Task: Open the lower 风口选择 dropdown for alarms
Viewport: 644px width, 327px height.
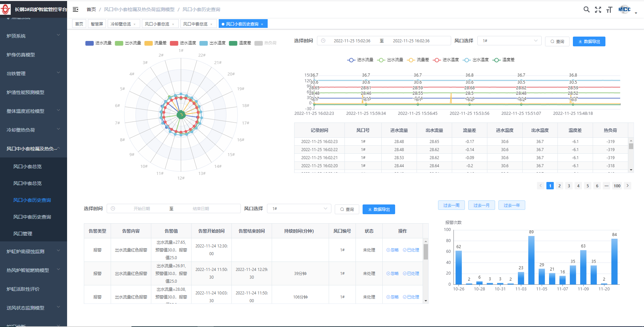Action: (x=299, y=209)
